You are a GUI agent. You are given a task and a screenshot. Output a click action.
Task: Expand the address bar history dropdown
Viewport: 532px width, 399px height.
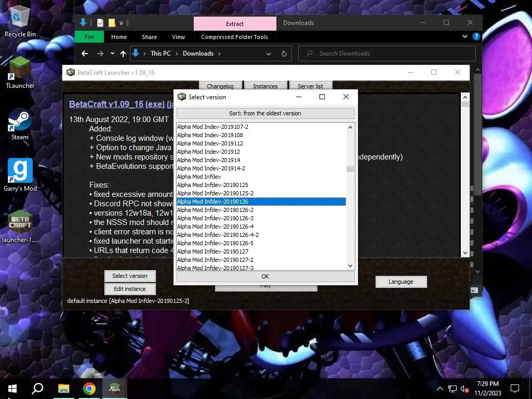tap(269, 54)
